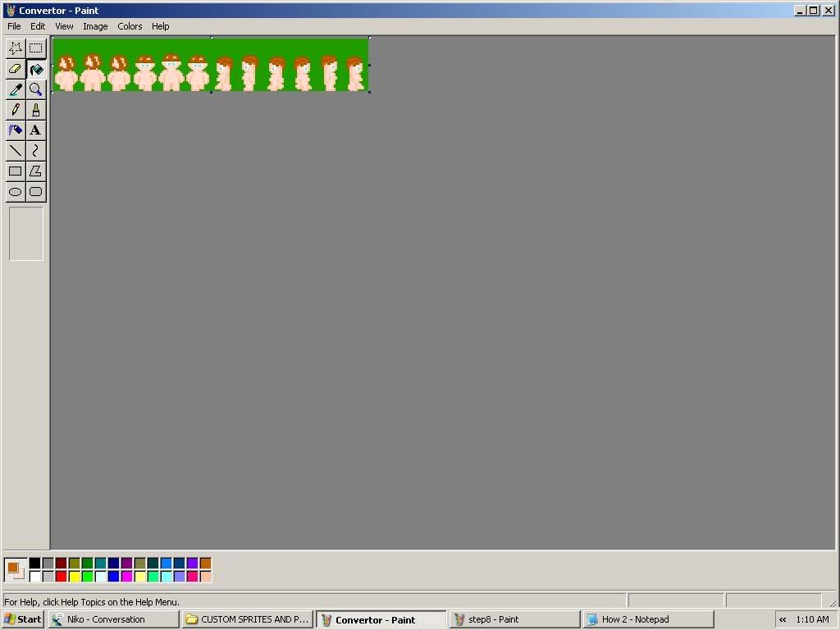Viewport: 840px width, 630px height.
Task: Select the brown-orange color in the top row
Action: (206, 563)
